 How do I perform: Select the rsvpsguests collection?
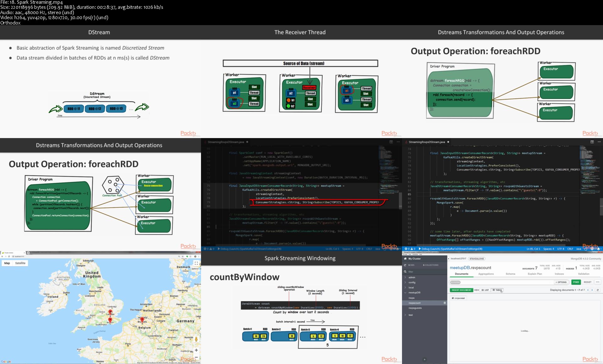[x=415, y=308]
